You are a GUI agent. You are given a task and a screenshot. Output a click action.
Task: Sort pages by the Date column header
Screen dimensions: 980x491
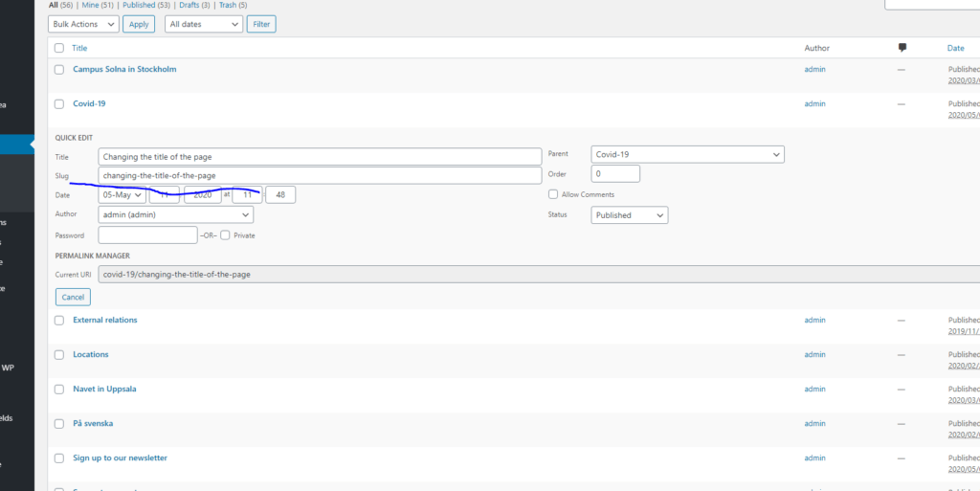(955, 48)
